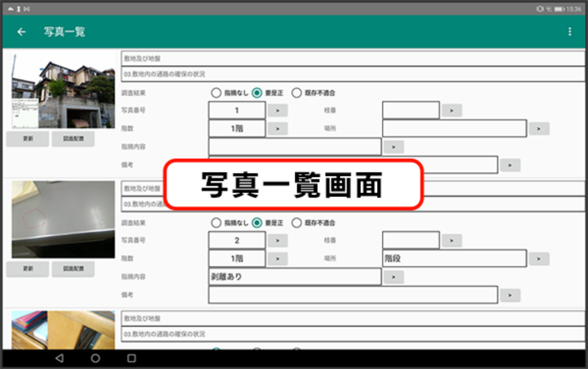Tap the battery icon in status bar
Image resolution: width=588 pixels, height=369 pixels.
pos(559,9)
